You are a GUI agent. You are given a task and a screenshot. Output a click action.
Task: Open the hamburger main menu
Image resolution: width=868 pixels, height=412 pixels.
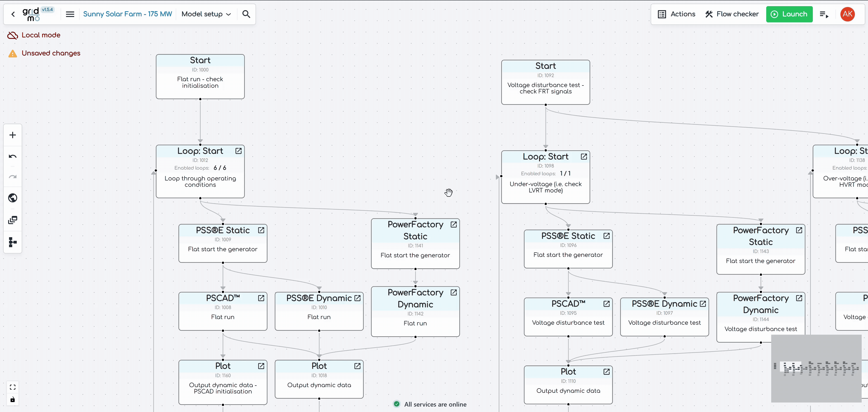pos(70,14)
